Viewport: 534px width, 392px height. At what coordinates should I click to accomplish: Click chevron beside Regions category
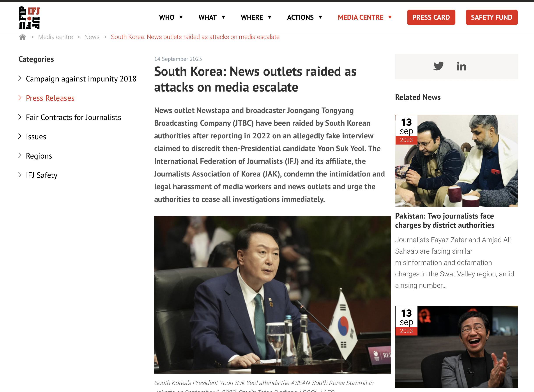pyautogui.click(x=20, y=155)
